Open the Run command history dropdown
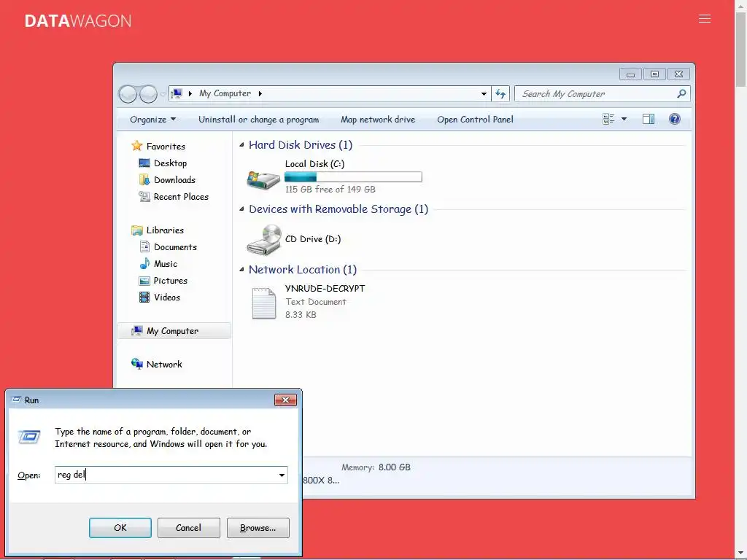The image size is (747, 560). point(282,475)
